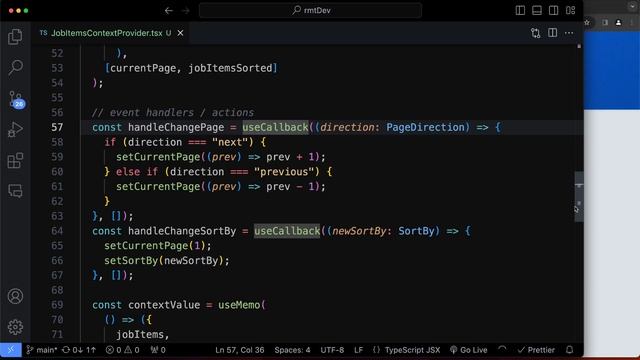Close the JobItemsContextProvider.tsx tab

pyautogui.click(x=180, y=33)
